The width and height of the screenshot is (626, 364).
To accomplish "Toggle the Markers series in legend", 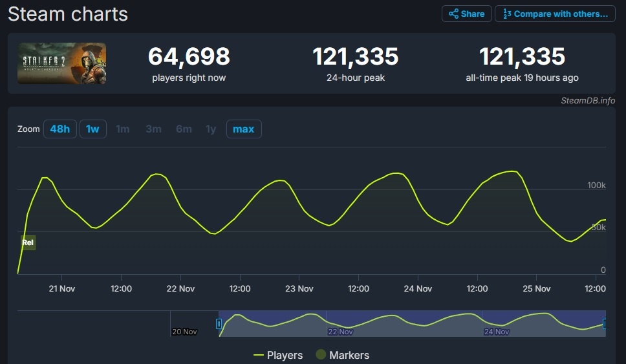I will click(343, 355).
